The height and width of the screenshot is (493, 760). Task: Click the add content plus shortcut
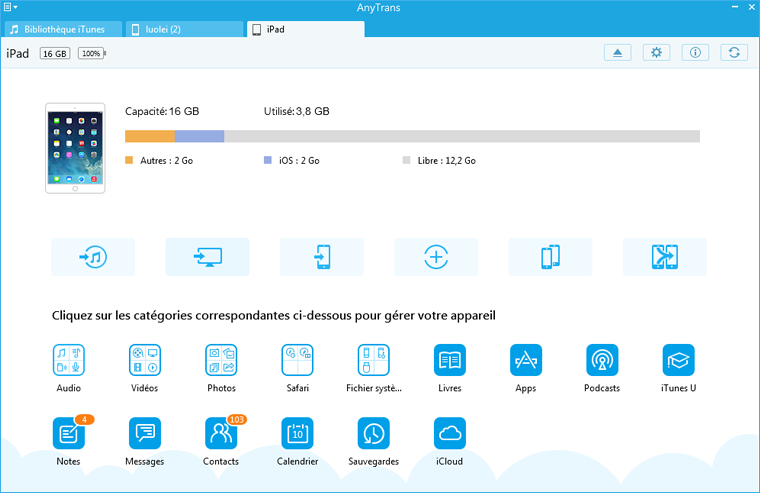(x=436, y=257)
